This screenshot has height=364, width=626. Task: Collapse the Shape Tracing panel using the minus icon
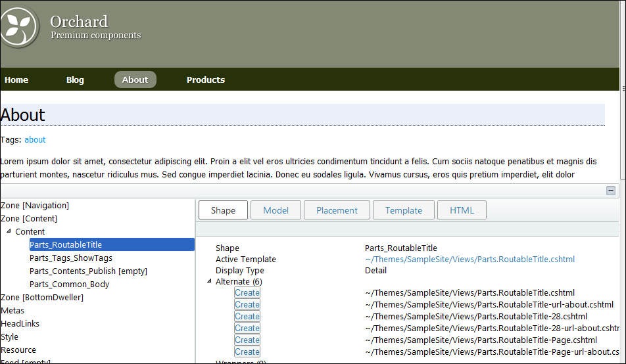click(610, 191)
